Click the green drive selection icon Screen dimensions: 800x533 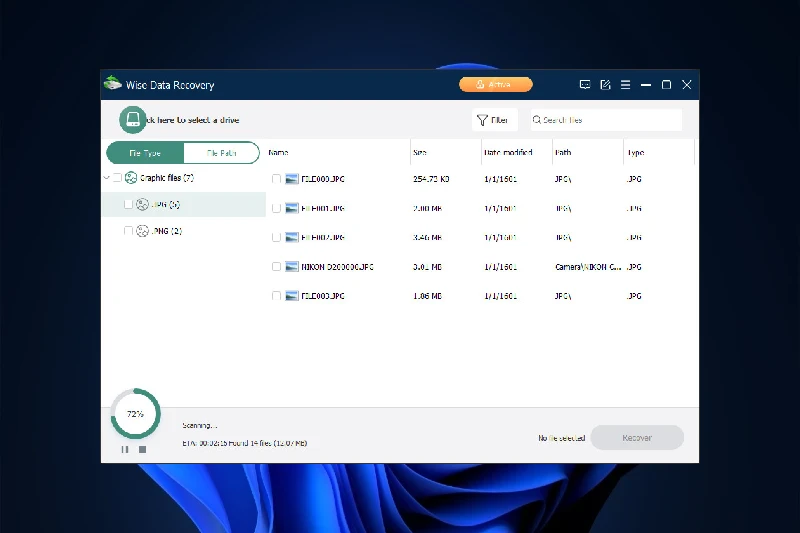pyautogui.click(x=133, y=120)
